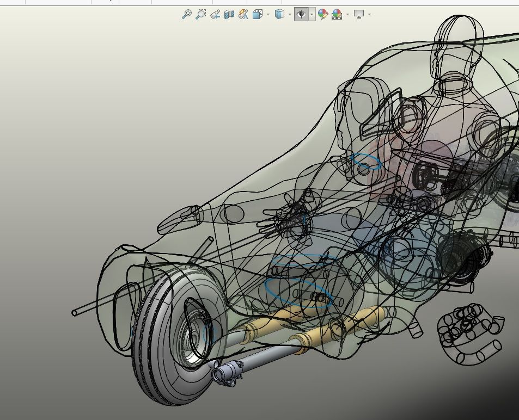The image size is (519, 420).
Task: Activate the Section View tool
Action: tap(229, 15)
